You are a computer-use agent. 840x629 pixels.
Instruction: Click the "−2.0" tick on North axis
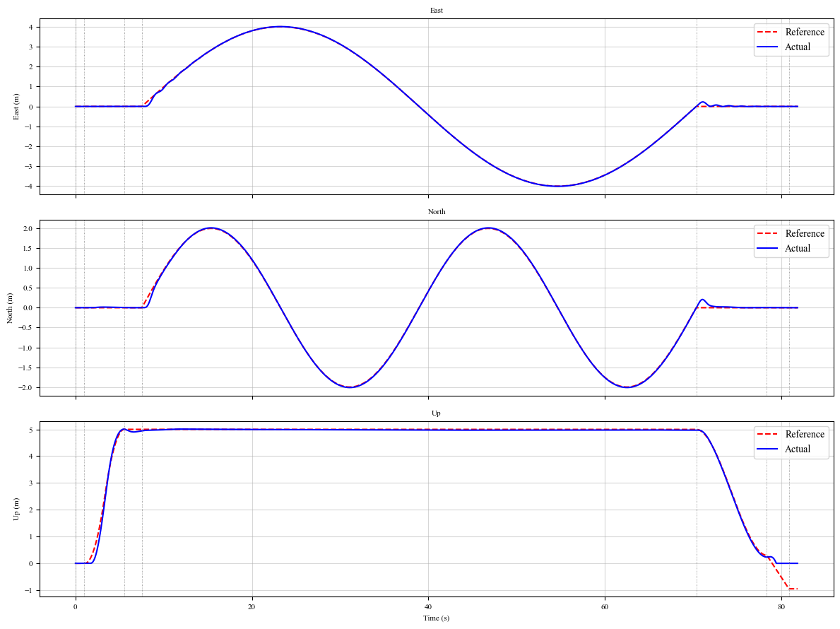(25, 388)
